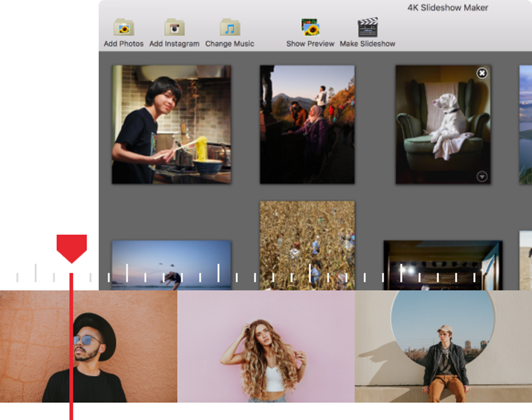Select the stage lights theater thumbnail
The image size is (532, 420).
443,265
